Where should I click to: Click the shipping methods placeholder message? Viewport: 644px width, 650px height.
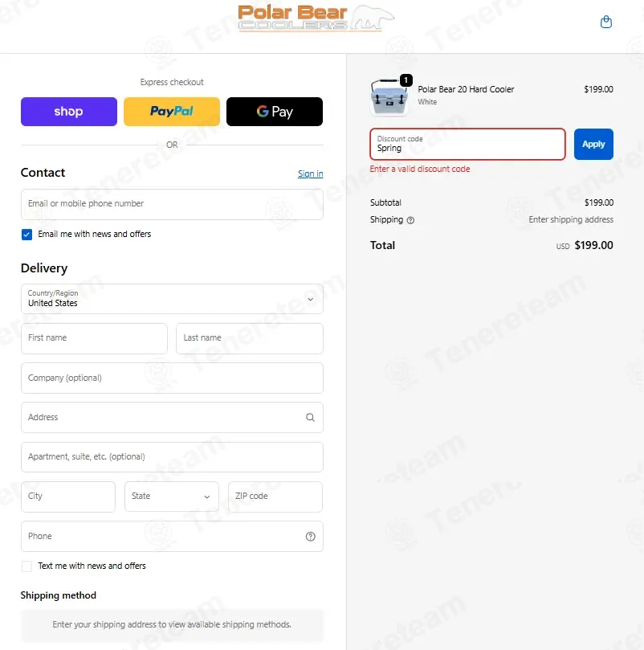172,625
